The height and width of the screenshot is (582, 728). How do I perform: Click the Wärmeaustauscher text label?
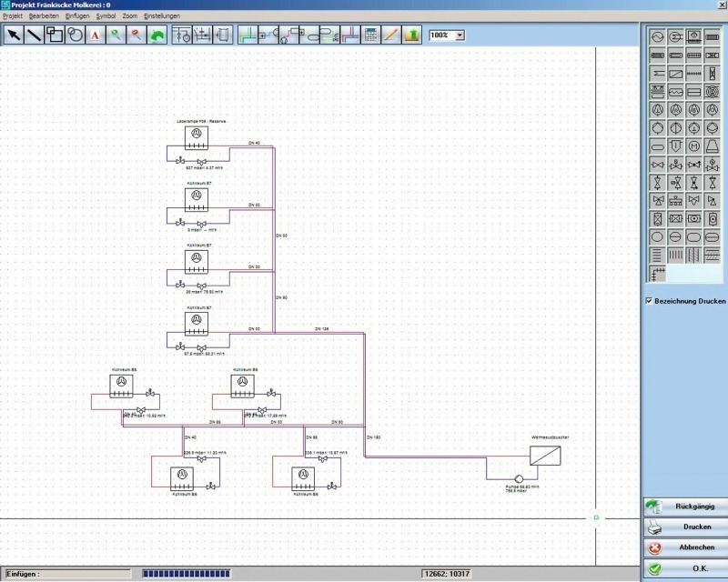(x=550, y=437)
